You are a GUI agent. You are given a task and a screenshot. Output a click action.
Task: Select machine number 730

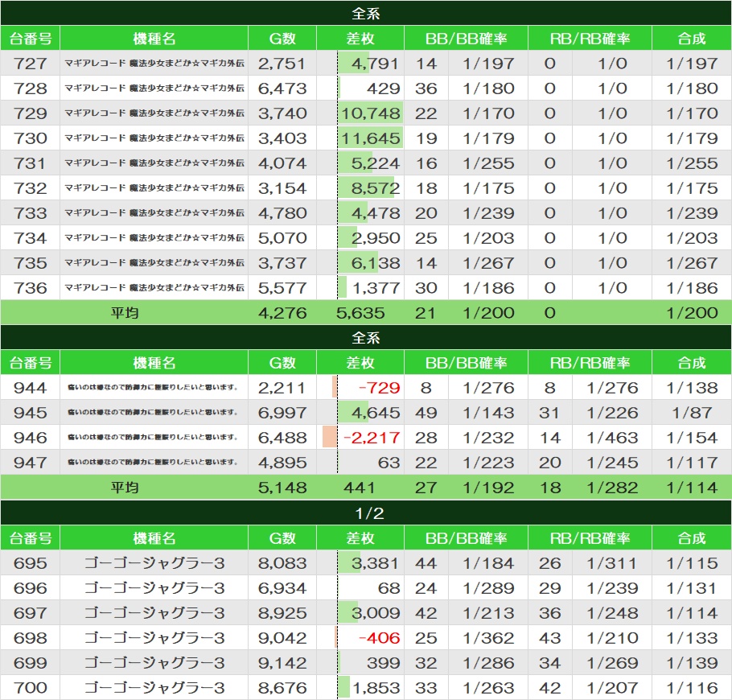(x=31, y=138)
